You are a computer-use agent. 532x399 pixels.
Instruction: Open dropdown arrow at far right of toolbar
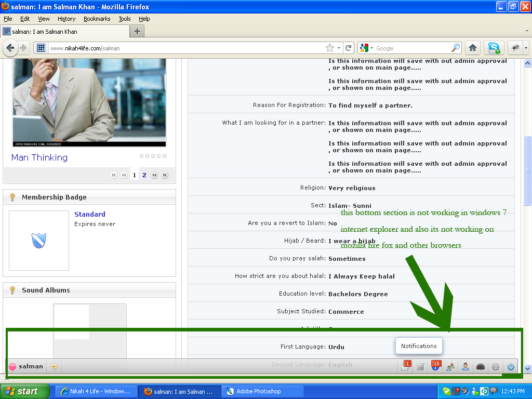pos(526,48)
